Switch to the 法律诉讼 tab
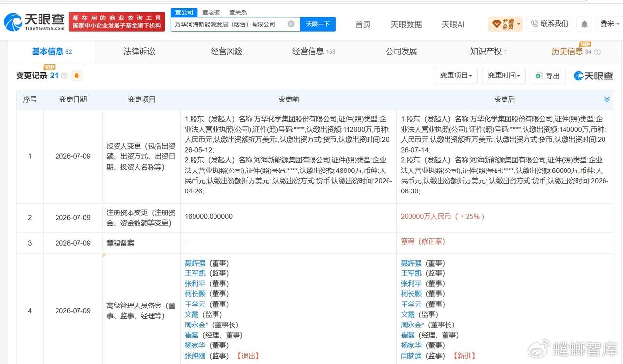 coord(139,51)
